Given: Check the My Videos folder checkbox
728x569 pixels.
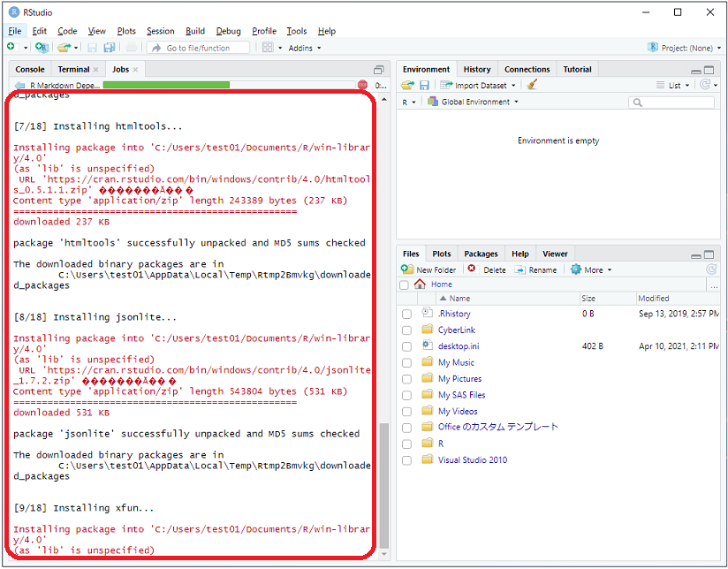Looking at the screenshot, I should [406, 412].
